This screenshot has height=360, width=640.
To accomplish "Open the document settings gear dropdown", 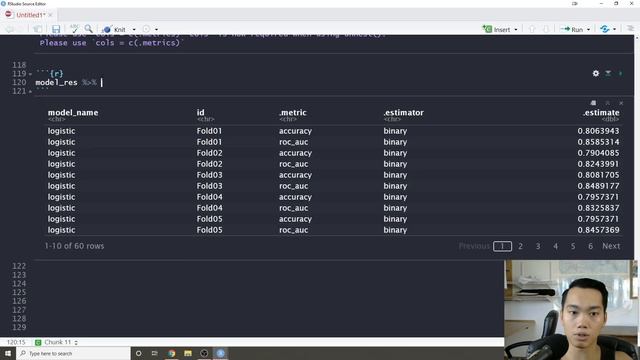I will 146,29.
